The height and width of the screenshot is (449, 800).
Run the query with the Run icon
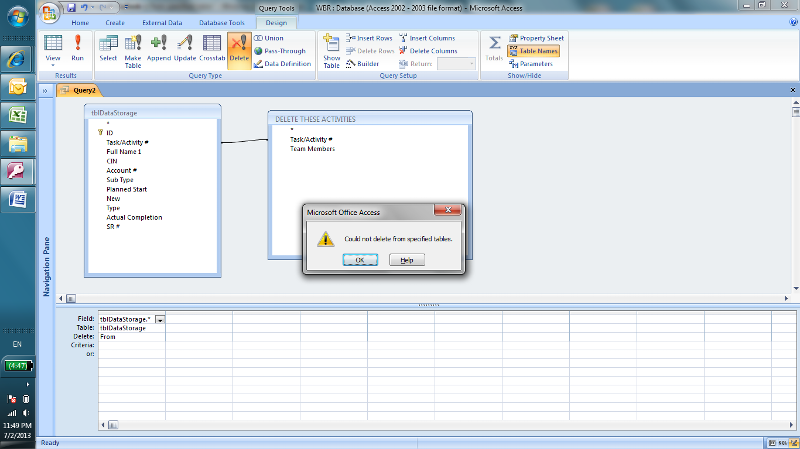tap(78, 48)
